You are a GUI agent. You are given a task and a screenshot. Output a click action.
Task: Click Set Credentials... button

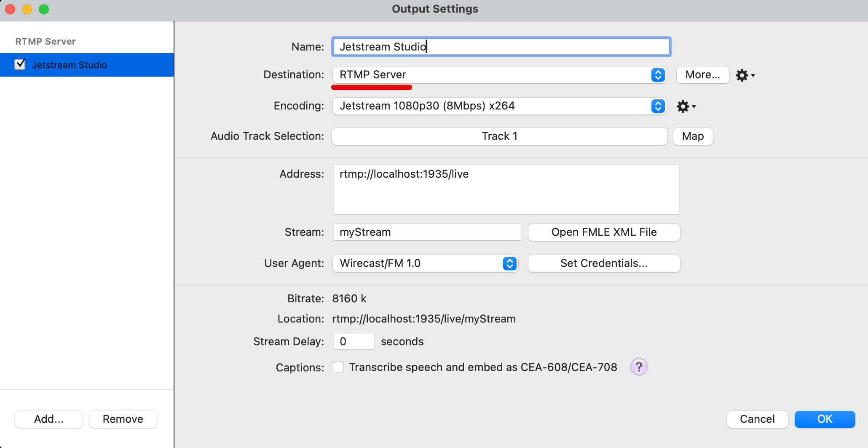pos(604,264)
